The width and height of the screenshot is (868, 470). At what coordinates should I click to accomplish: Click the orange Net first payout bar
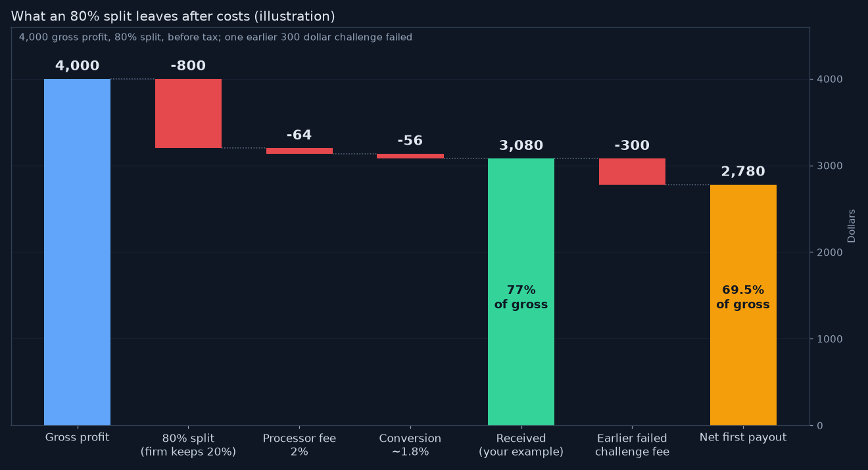pyautogui.click(x=743, y=305)
